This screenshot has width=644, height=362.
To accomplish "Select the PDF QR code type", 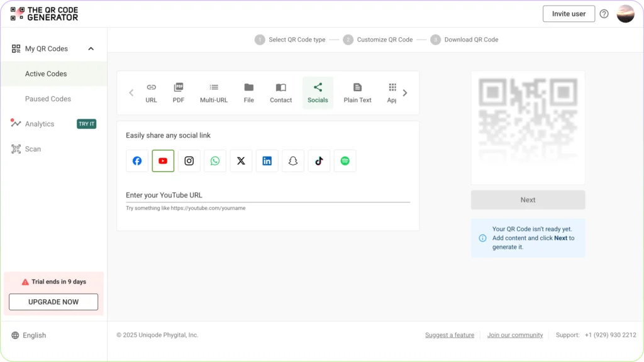I will (x=178, y=92).
